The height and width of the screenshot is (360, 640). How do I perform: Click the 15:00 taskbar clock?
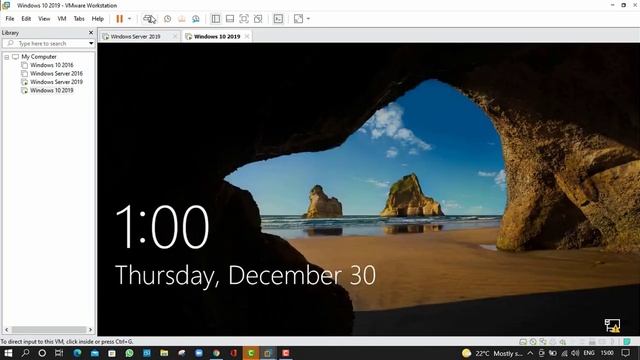coord(607,353)
